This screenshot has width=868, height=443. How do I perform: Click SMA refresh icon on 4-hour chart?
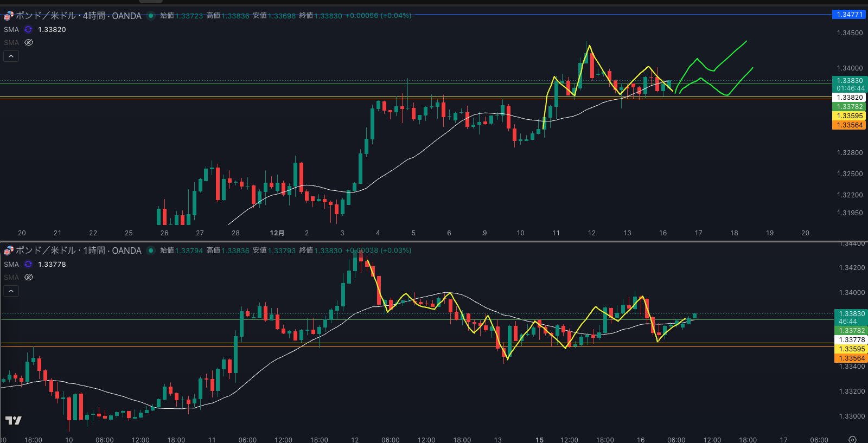(x=28, y=29)
